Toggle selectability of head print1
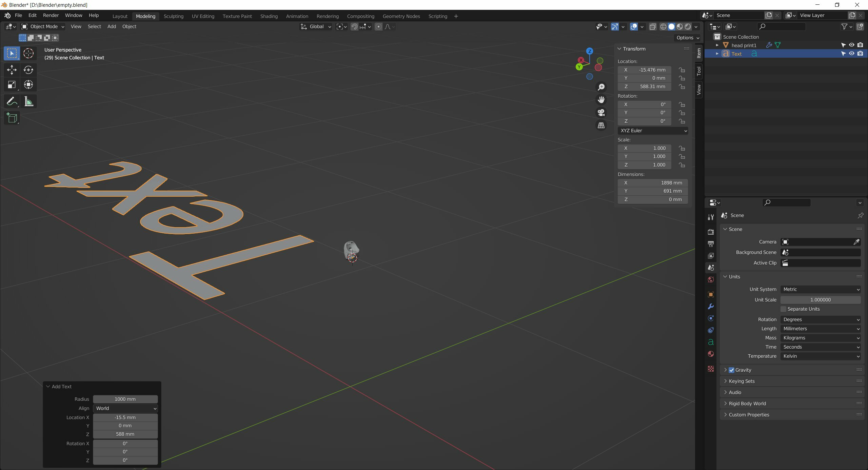The width and height of the screenshot is (868, 470). click(x=843, y=45)
